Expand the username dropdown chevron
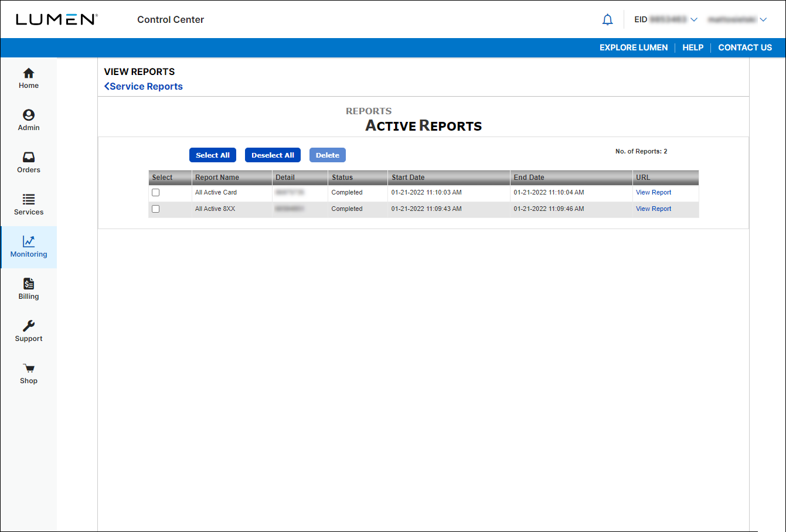 pos(763,19)
